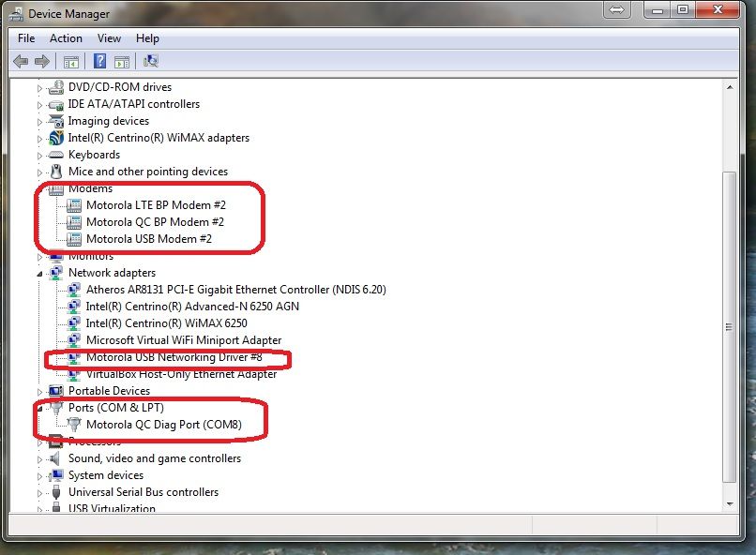Click the Sound, video and game controllers icon

55,458
